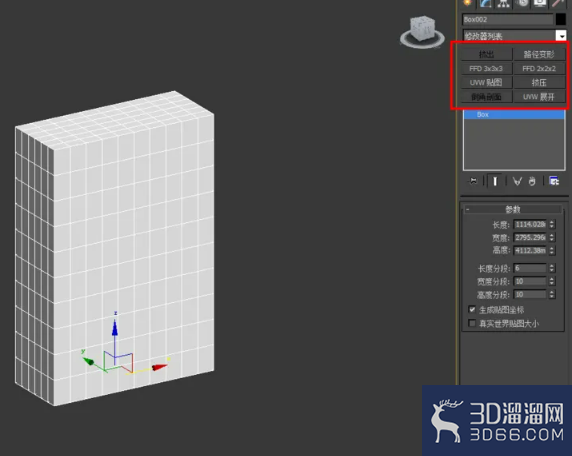Click the 宽度分段 spinner arrows

552,281
